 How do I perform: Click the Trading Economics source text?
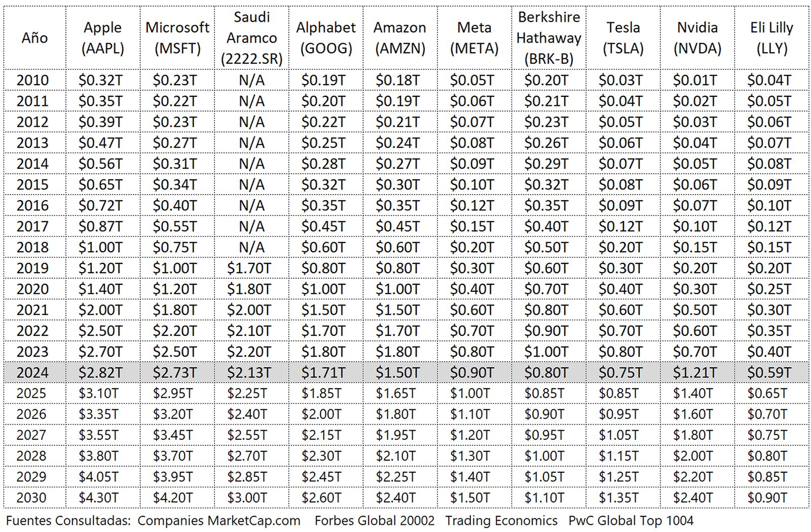[x=501, y=521]
